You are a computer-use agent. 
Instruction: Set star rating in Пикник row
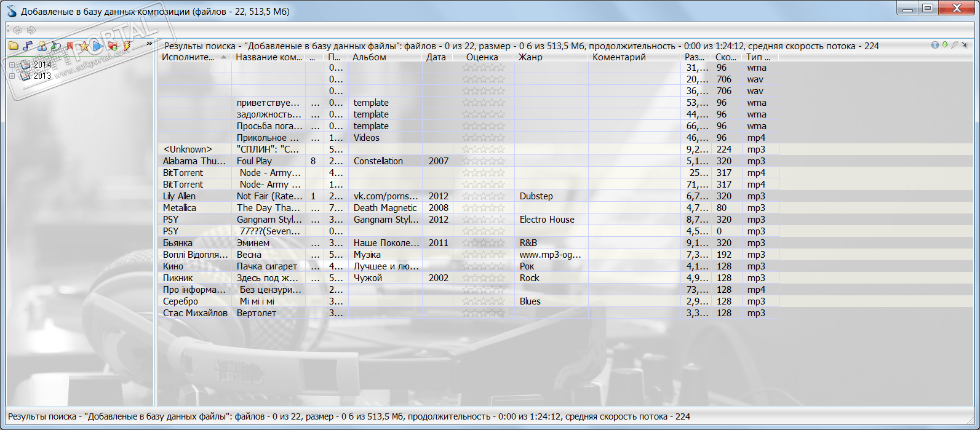pyautogui.click(x=484, y=278)
